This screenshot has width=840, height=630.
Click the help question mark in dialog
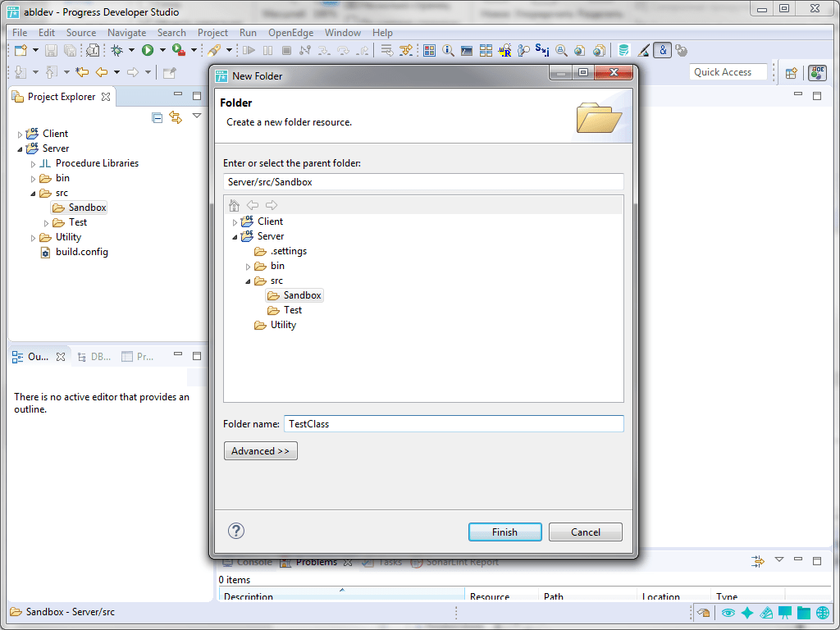pyautogui.click(x=236, y=531)
